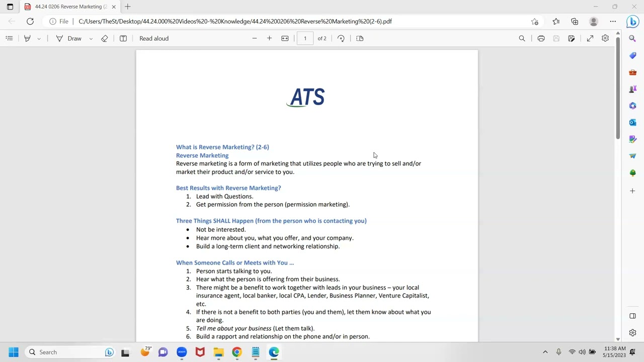Select the Erase tool
Image resolution: width=644 pixels, height=362 pixels.
click(105, 38)
